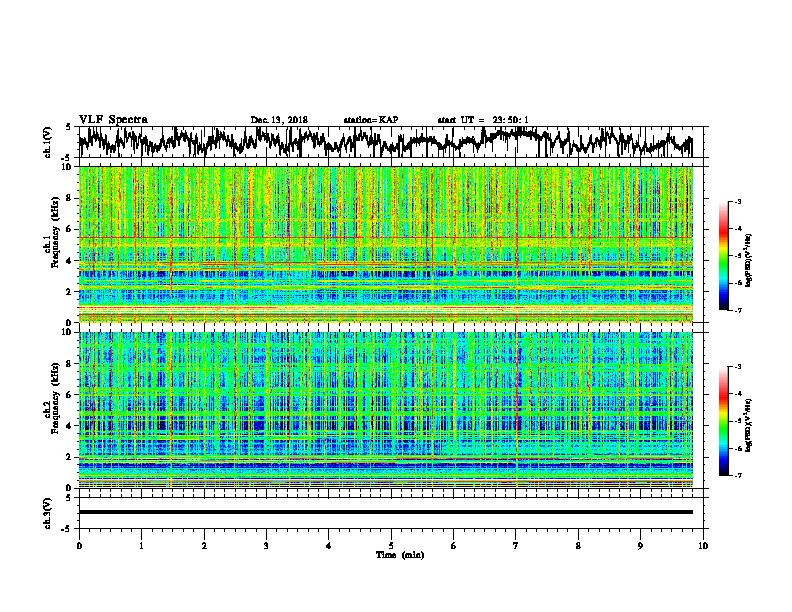The width and height of the screenshot is (792, 612).
Task: Click the ch.2 colorbar log(PSD) unit label
Action: (749, 425)
